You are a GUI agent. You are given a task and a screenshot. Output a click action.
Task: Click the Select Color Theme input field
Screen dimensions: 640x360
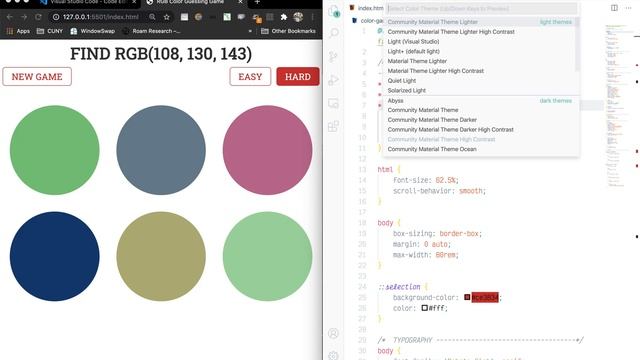[482, 9]
